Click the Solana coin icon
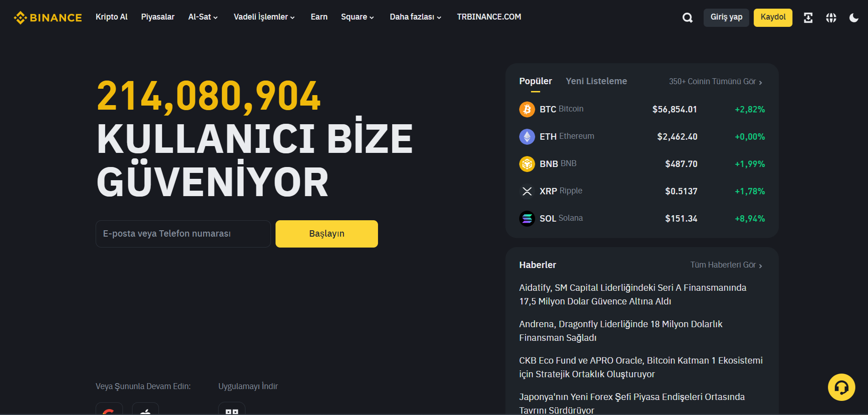868x415 pixels. tap(527, 218)
